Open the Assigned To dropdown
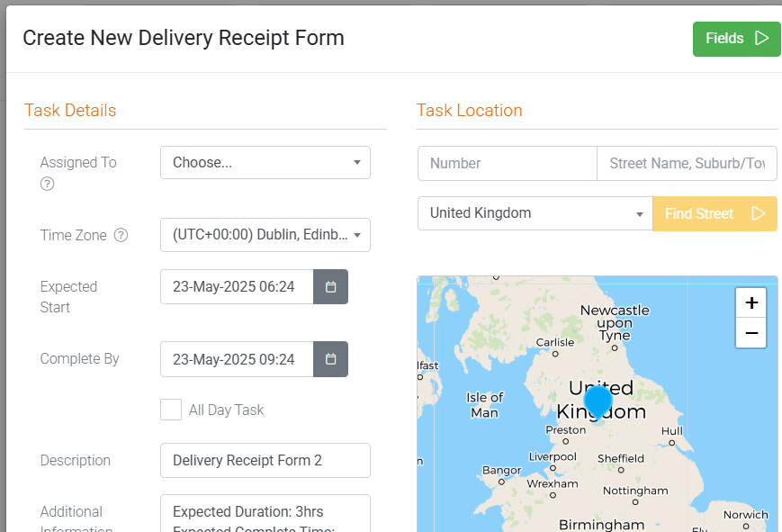This screenshot has height=532, width=782. tap(265, 163)
